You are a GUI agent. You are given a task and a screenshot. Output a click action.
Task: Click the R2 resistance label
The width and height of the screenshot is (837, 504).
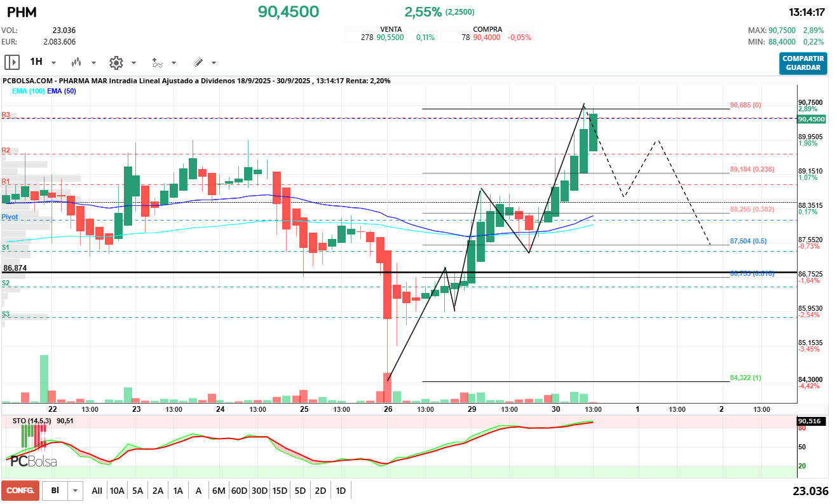(x=6, y=151)
